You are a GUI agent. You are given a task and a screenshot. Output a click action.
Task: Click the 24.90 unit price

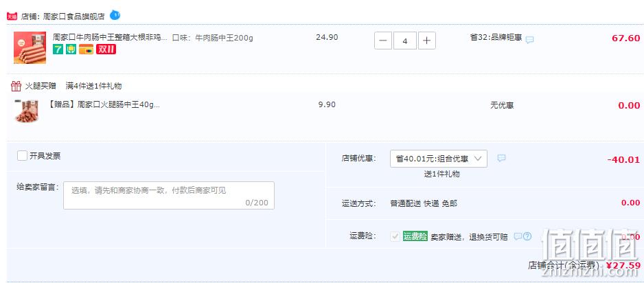pyautogui.click(x=327, y=37)
